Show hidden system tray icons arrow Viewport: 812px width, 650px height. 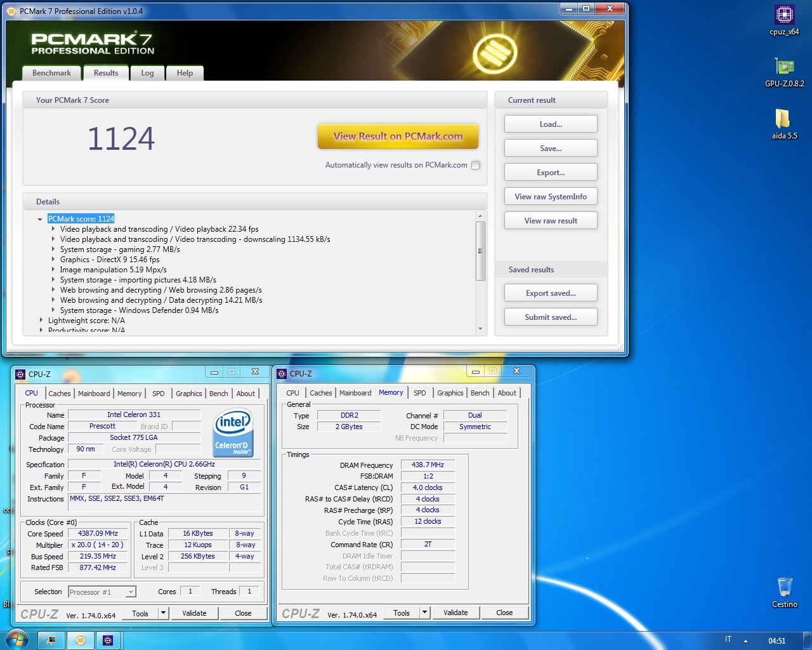click(745, 641)
